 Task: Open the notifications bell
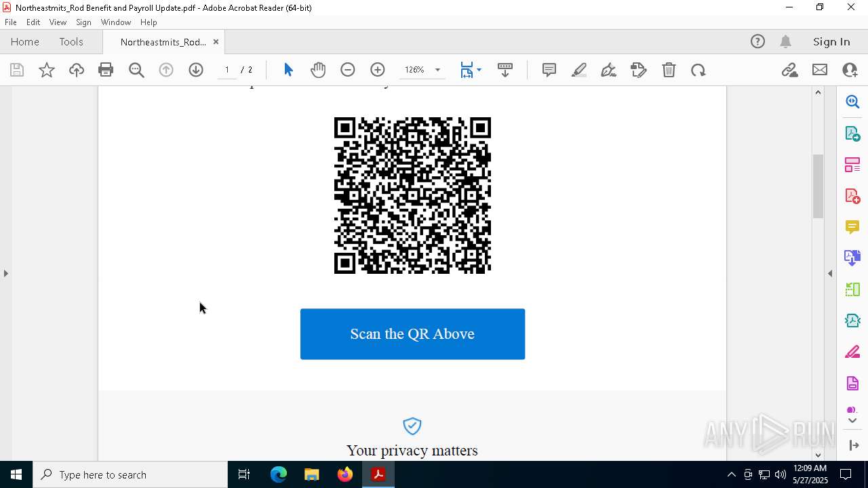click(x=786, y=41)
